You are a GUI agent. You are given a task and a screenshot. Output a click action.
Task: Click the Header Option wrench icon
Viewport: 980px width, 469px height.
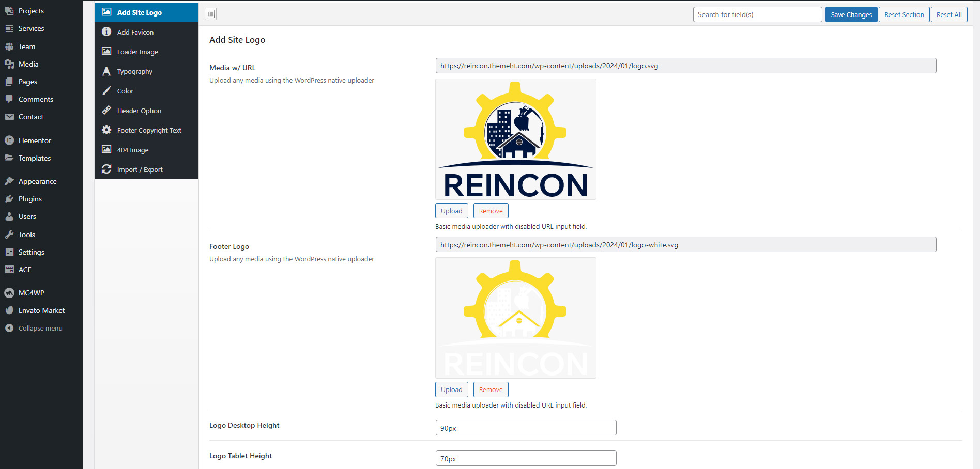tap(106, 111)
